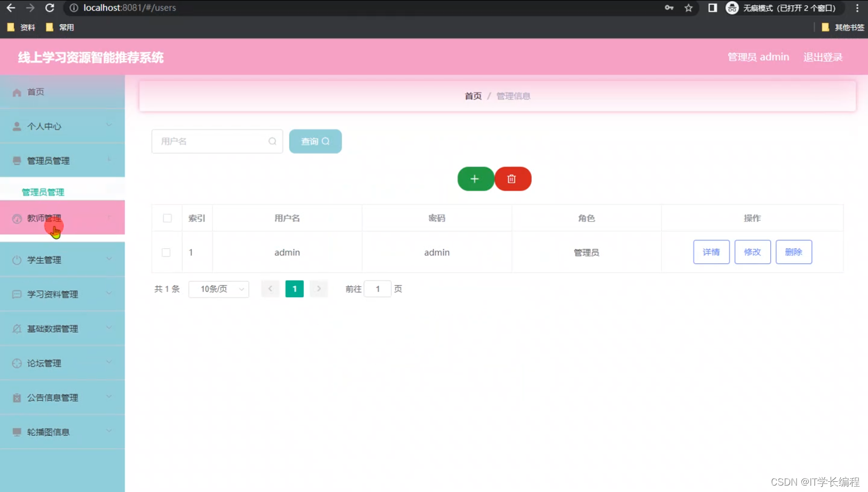Click the red trash delete button
This screenshot has height=492, width=868.
pos(512,178)
